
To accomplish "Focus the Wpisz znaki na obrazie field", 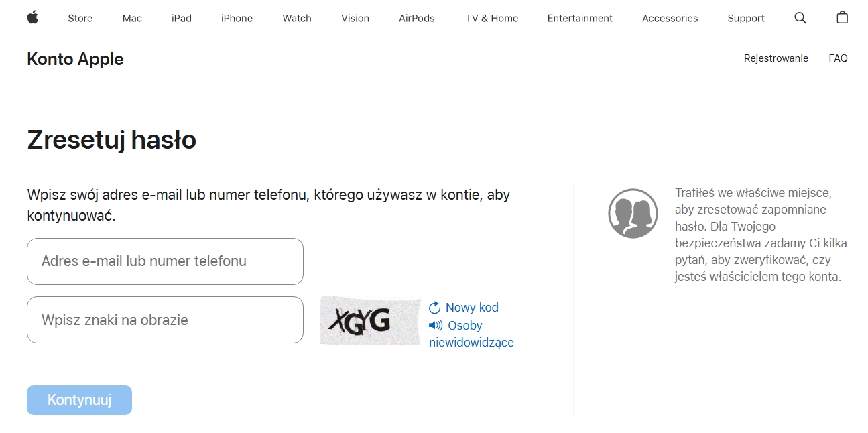I will (165, 320).
